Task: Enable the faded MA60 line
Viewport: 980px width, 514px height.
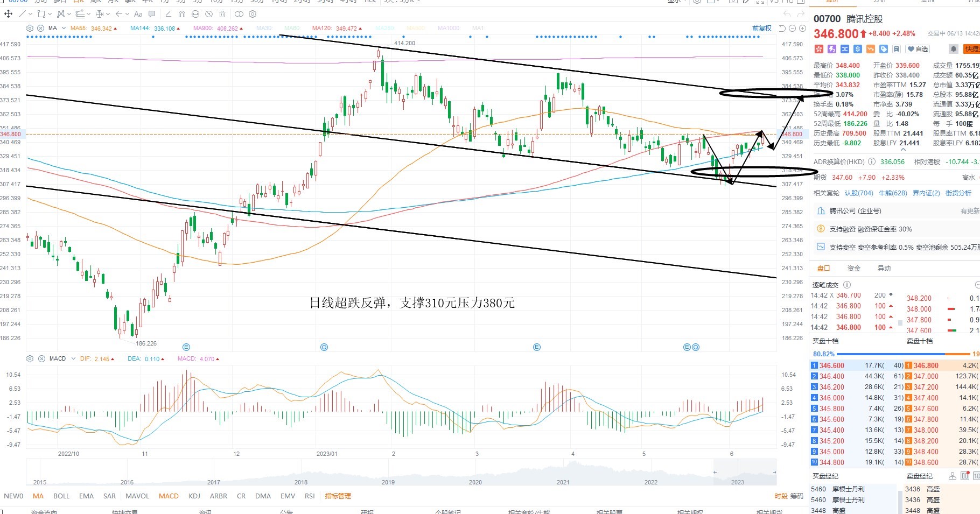Action: pos(292,28)
